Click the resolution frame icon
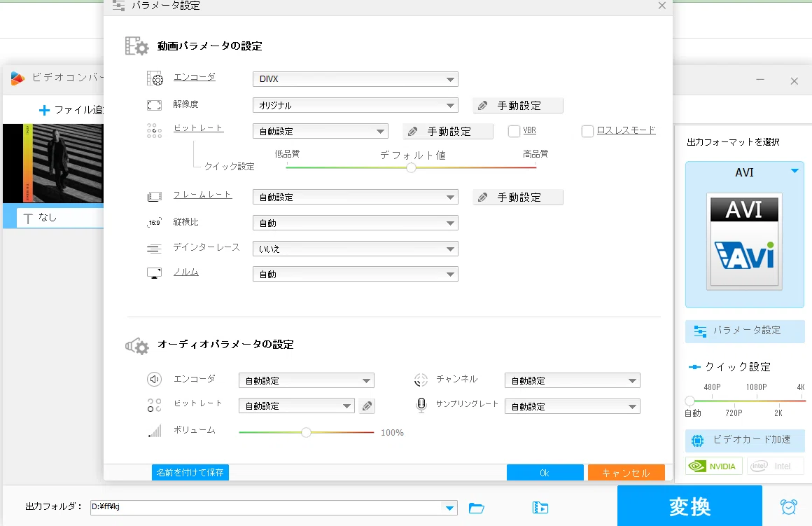812x526 pixels. 154,105
